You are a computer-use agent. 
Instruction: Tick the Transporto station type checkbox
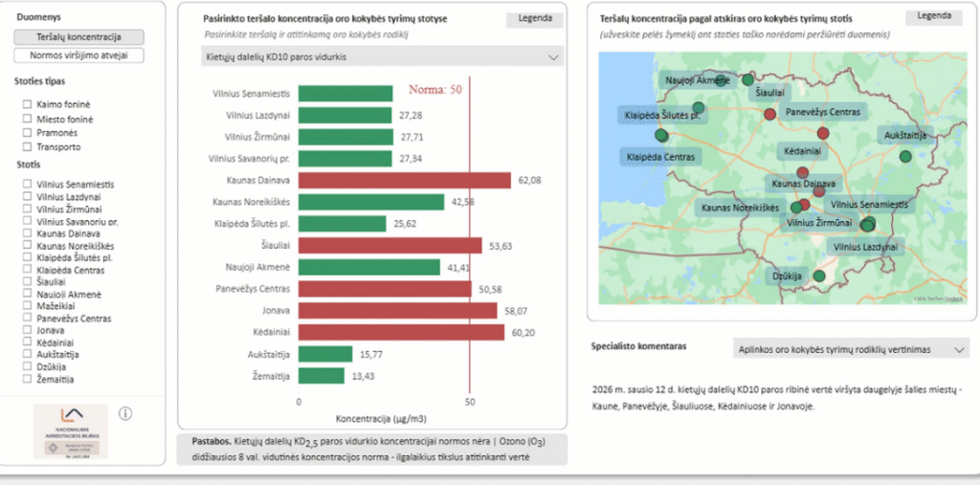point(27,147)
